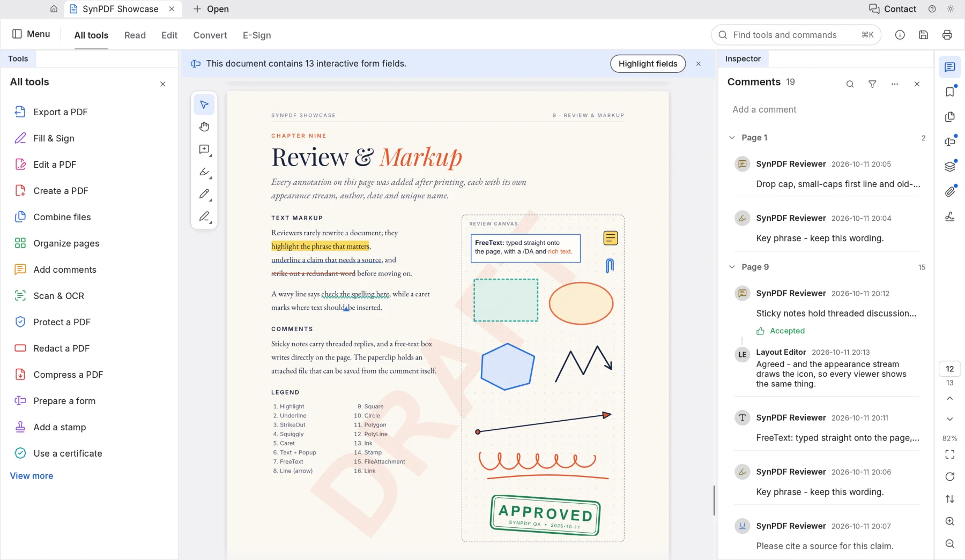Close the Comments panel

coord(917,84)
